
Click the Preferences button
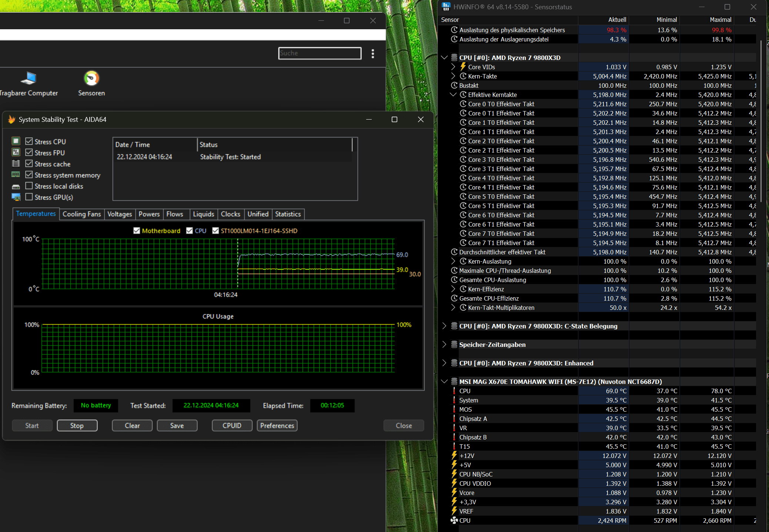(x=277, y=425)
